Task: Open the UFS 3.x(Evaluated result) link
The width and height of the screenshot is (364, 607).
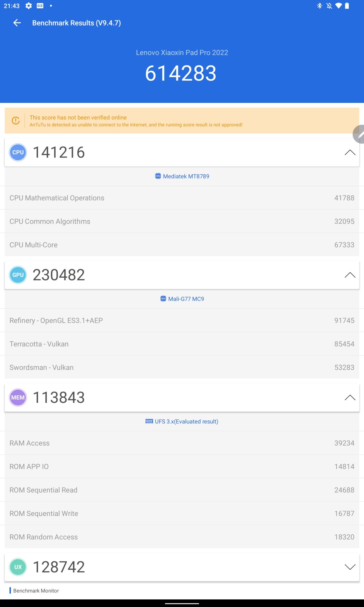Action: coord(187,422)
